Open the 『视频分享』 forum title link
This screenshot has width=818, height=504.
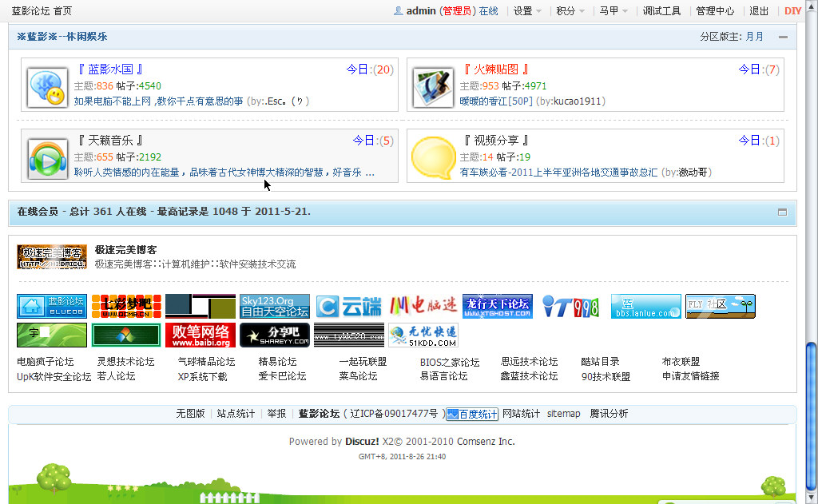pos(496,141)
